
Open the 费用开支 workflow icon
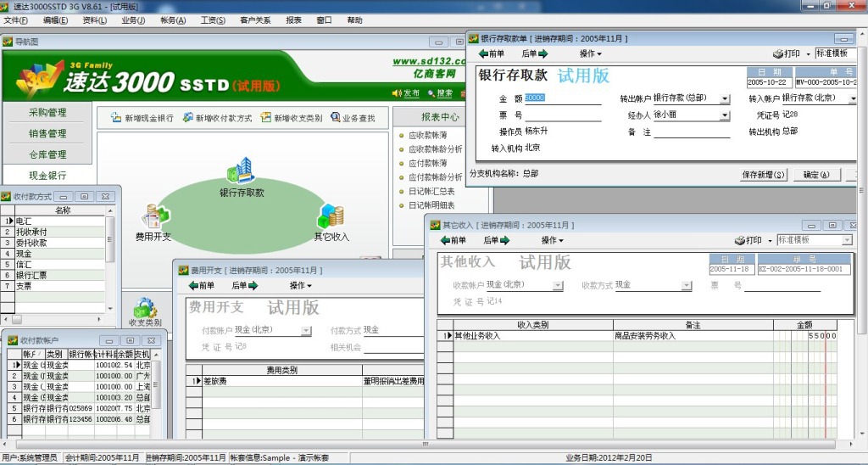pyautogui.click(x=155, y=216)
